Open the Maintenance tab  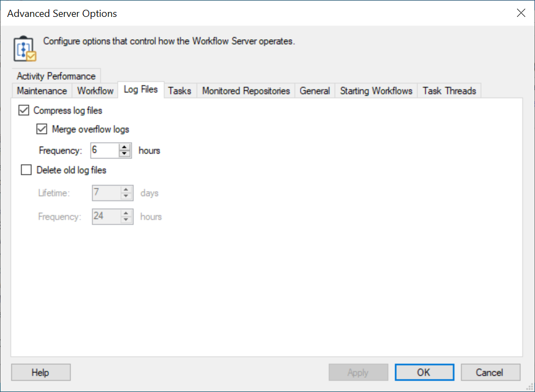click(42, 91)
